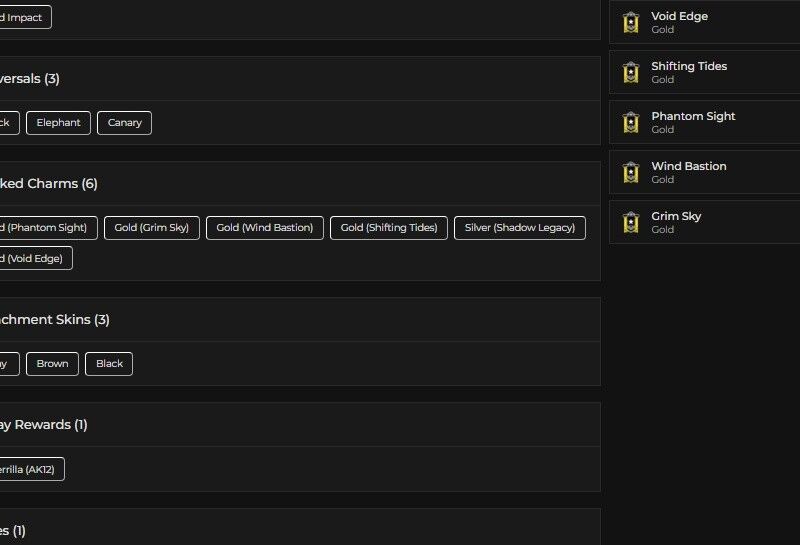Select the Grim Sky charm icon

[x=630, y=222]
